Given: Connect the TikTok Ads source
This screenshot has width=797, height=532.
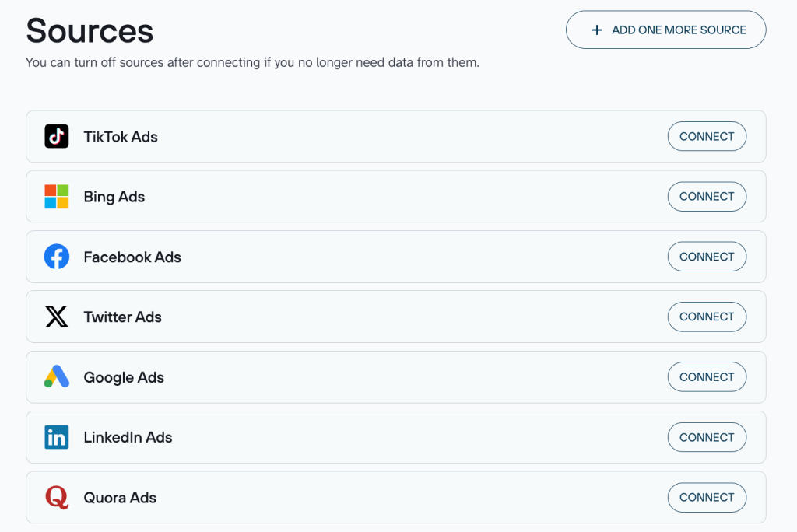Looking at the screenshot, I should 706,136.
